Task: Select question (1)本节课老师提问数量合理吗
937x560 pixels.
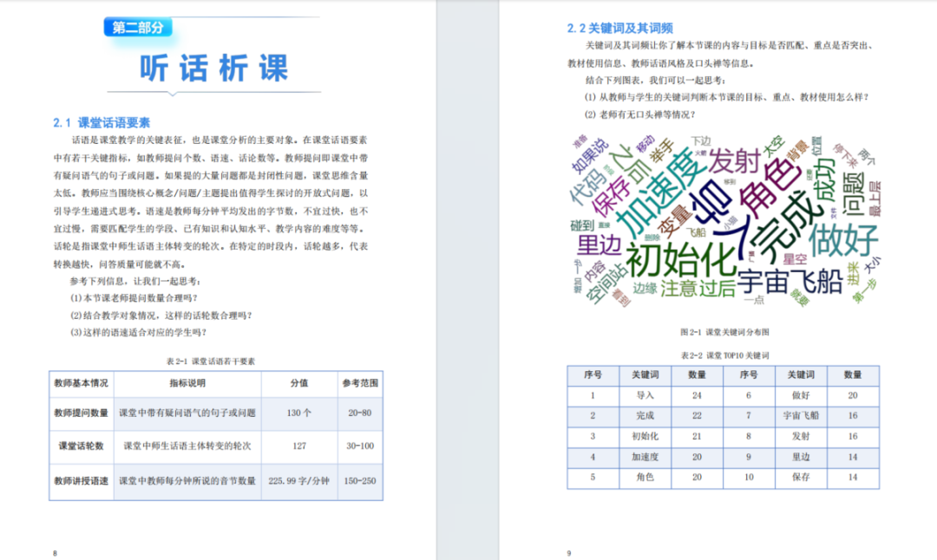Action: (x=134, y=297)
